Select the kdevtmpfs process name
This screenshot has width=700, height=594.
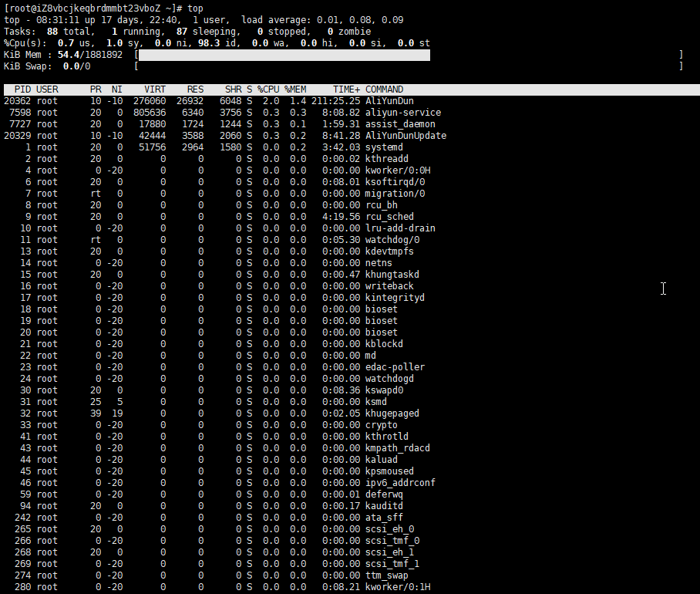(389, 251)
